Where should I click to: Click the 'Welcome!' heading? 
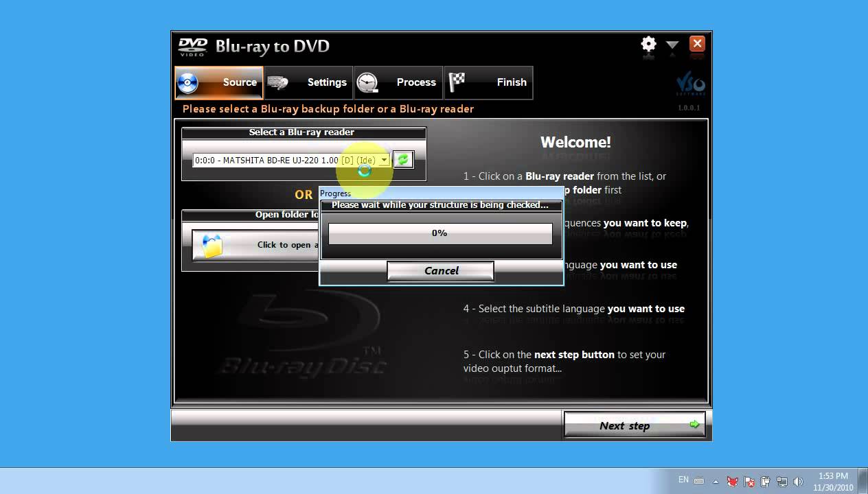[575, 143]
